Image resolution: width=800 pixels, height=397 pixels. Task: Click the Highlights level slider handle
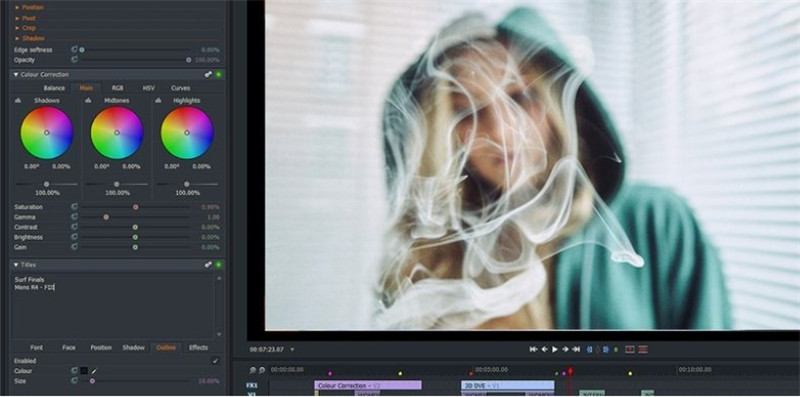[186, 184]
